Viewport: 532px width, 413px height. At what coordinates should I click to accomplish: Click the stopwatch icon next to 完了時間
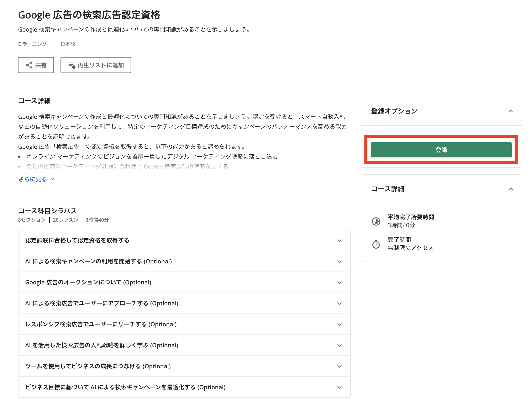(x=376, y=244)
